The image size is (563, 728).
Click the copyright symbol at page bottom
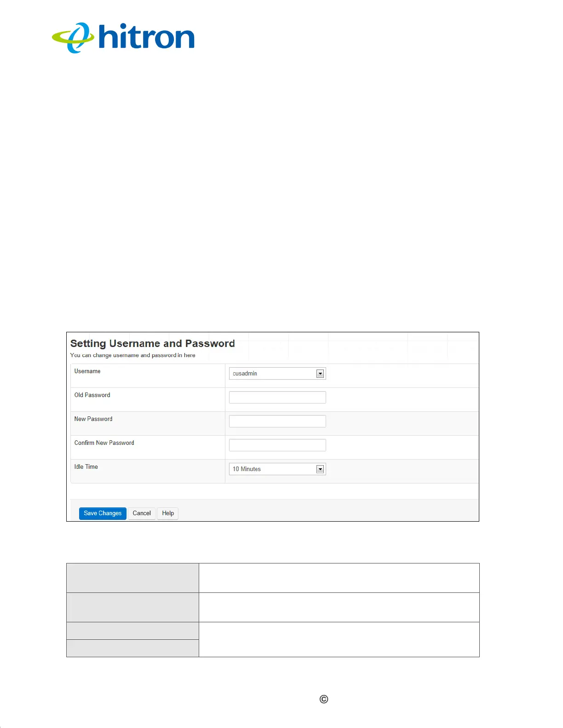[324, 700]
